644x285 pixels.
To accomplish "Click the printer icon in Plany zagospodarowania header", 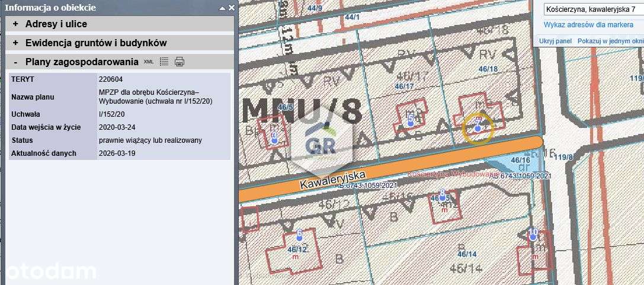I will (180, 62).
